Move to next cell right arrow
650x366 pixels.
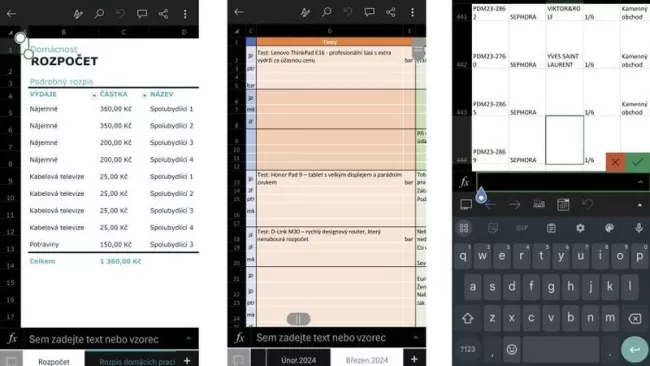coord(514,204)
